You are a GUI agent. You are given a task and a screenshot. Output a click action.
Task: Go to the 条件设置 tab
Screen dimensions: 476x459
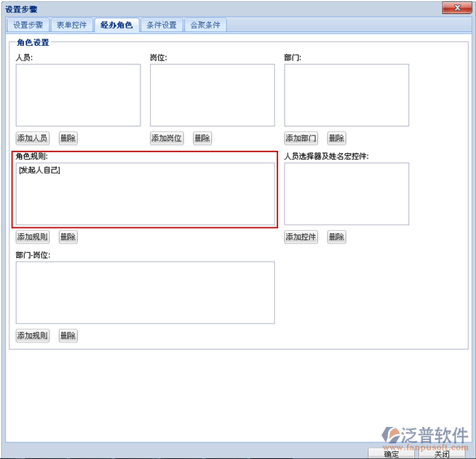tap(162, 25)
